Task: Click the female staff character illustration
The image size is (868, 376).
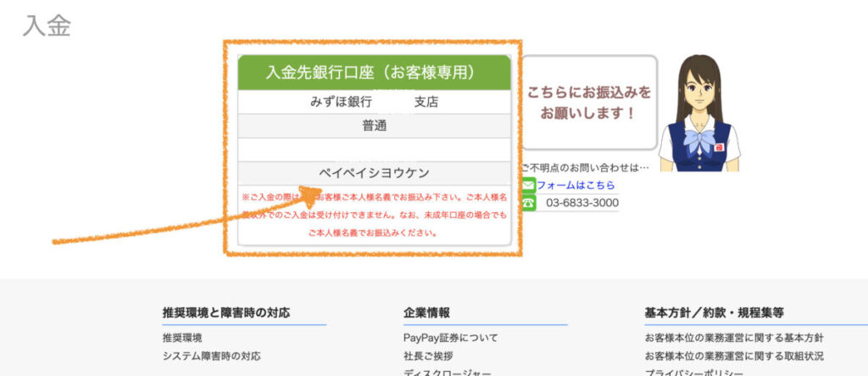Action: (699, 113)
